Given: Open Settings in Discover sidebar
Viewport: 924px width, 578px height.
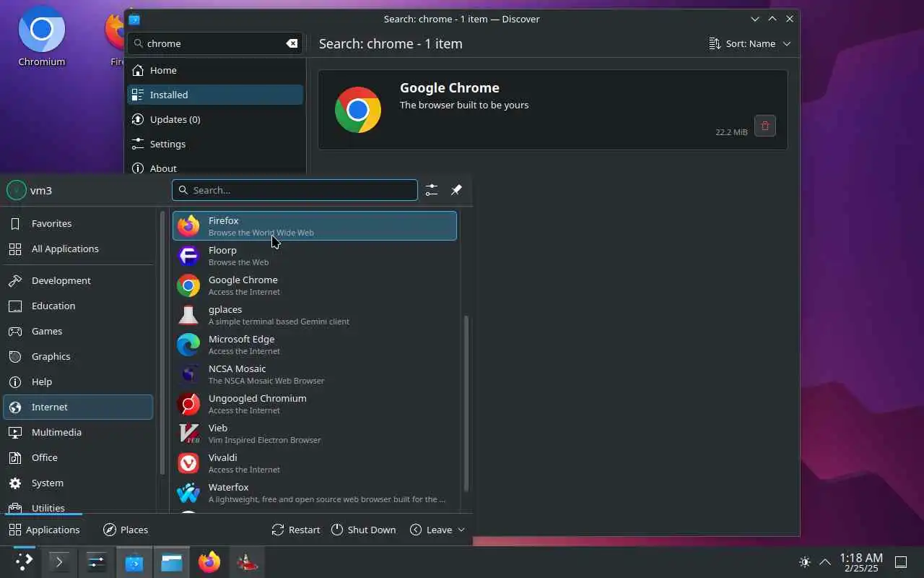Looking at the screenshot, I should 215,144.
